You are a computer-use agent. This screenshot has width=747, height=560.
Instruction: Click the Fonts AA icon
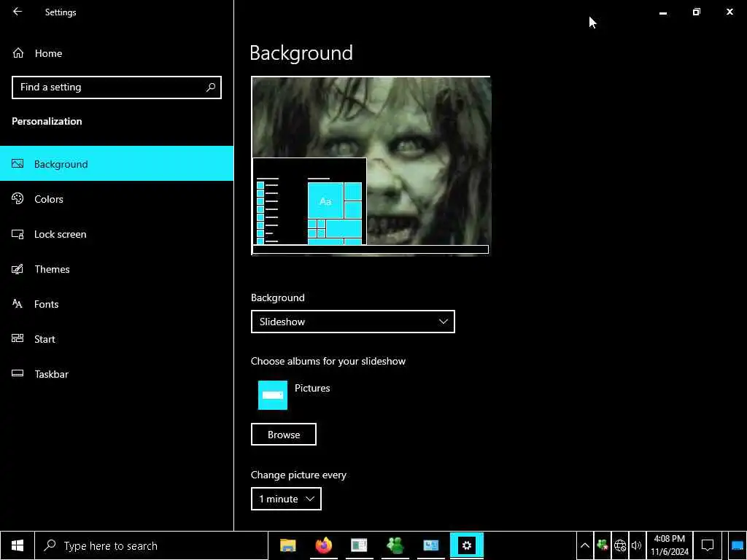[x=18, y=303]
